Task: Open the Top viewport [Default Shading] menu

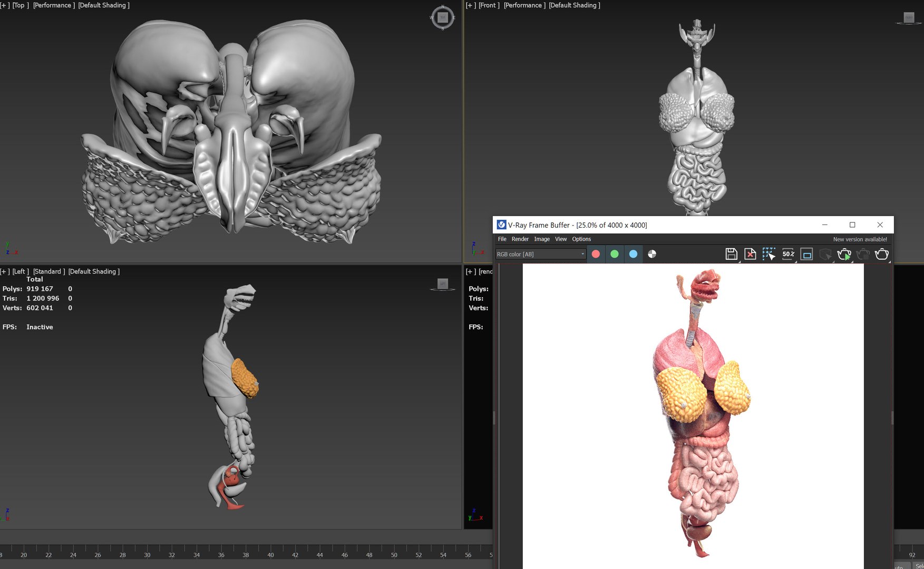Action: (104, 5)
